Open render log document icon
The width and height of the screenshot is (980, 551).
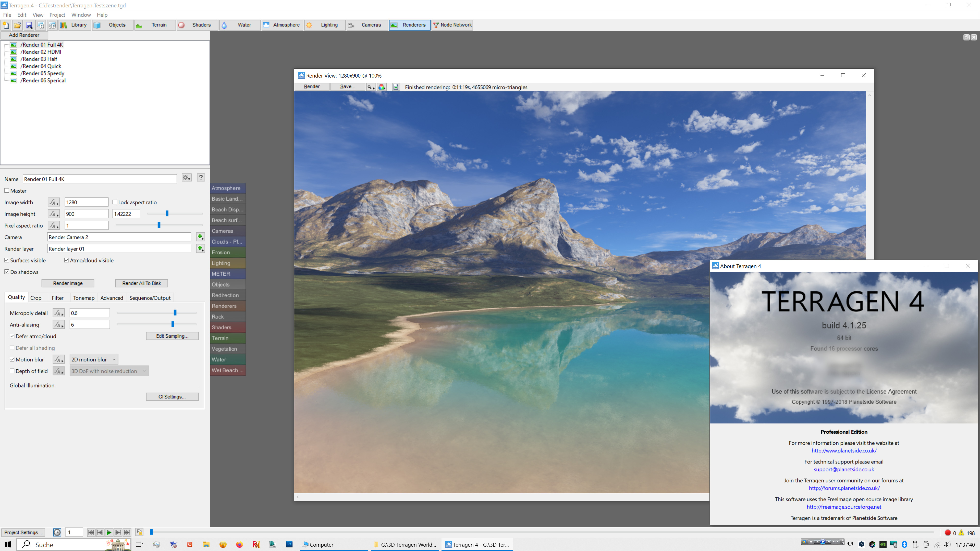coord(396,87)
